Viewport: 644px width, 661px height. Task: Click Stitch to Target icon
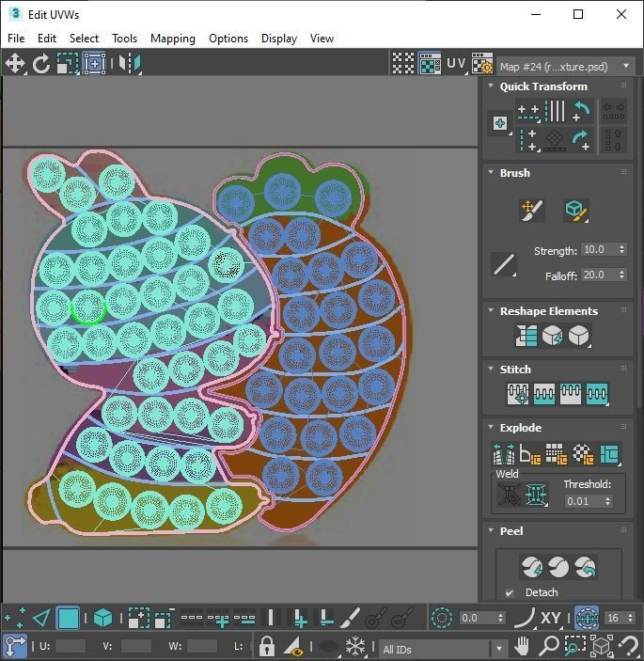518,394
